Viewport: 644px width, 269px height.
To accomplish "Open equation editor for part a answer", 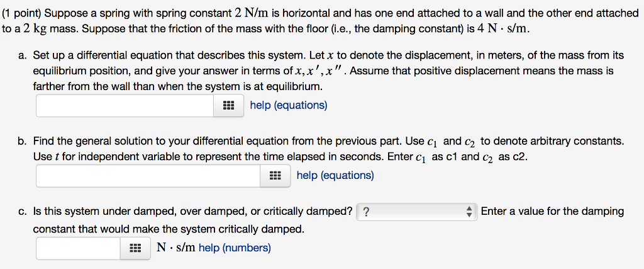I will pyautogui.click(x=229, y=106).
